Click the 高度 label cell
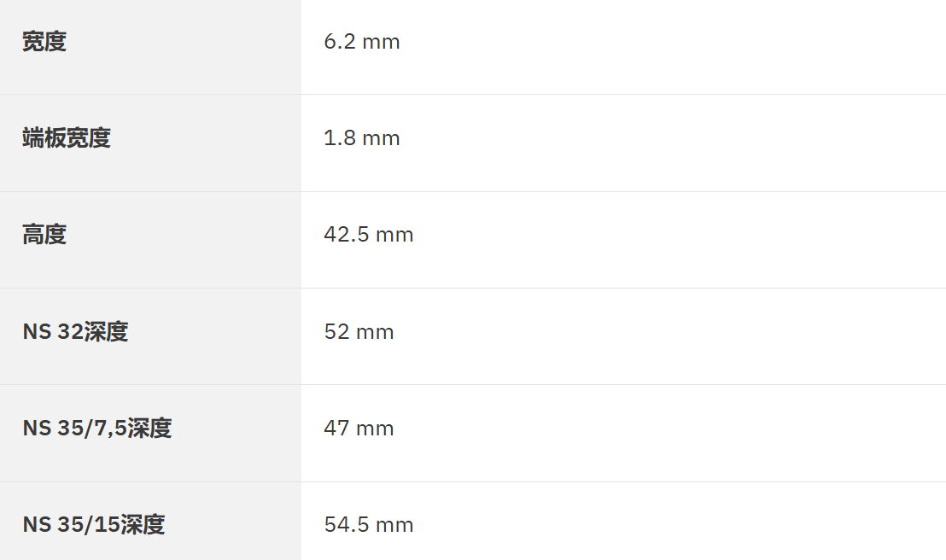 [44, 234]
